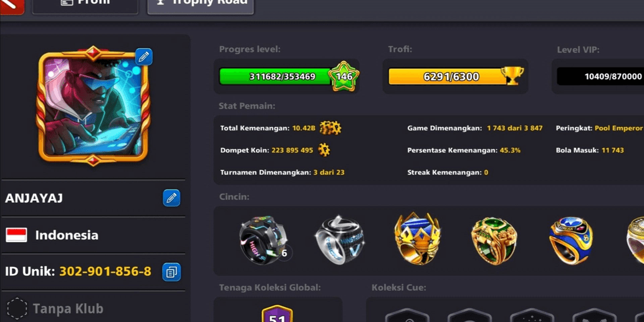This screenshot has height=322, width=644.
Task: Edit the avatar with the pencil icon
Action: click(x=144, y=57)
